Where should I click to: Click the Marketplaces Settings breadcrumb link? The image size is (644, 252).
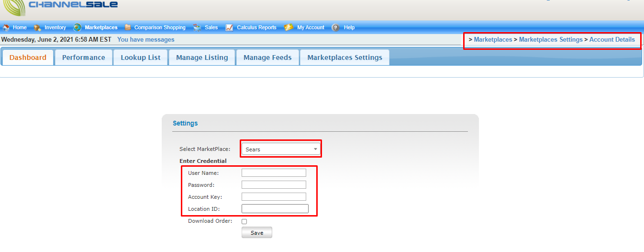(551, 40)
